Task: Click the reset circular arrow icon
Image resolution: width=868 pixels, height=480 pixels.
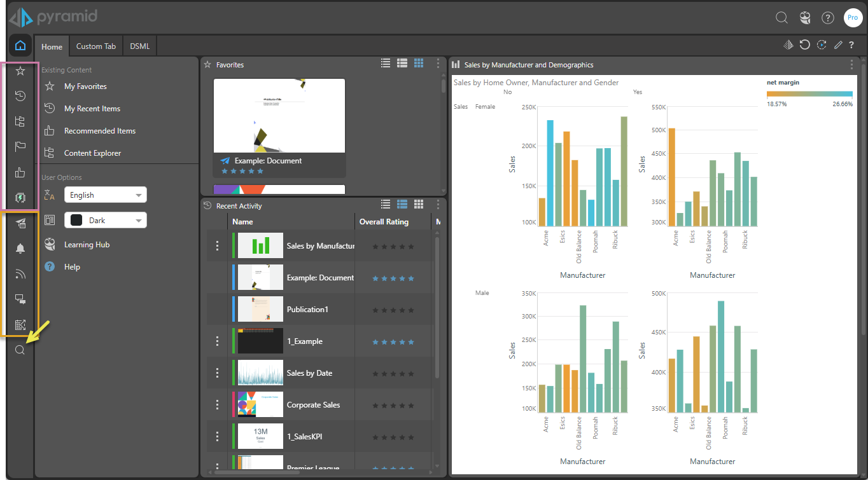Action: (805, 45)
